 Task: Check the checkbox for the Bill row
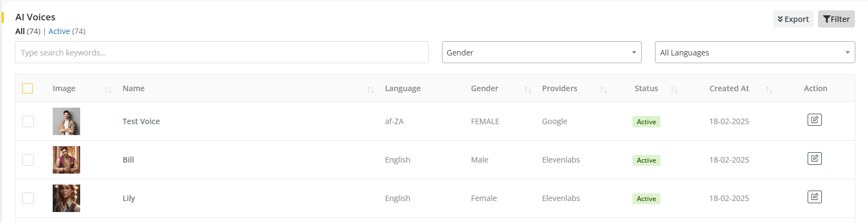coord(28,160)
